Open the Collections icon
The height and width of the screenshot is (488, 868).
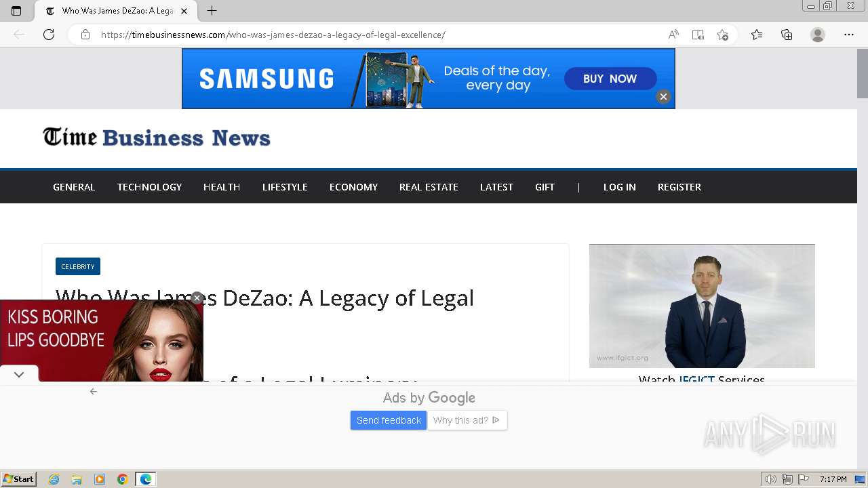pos(787,35)
